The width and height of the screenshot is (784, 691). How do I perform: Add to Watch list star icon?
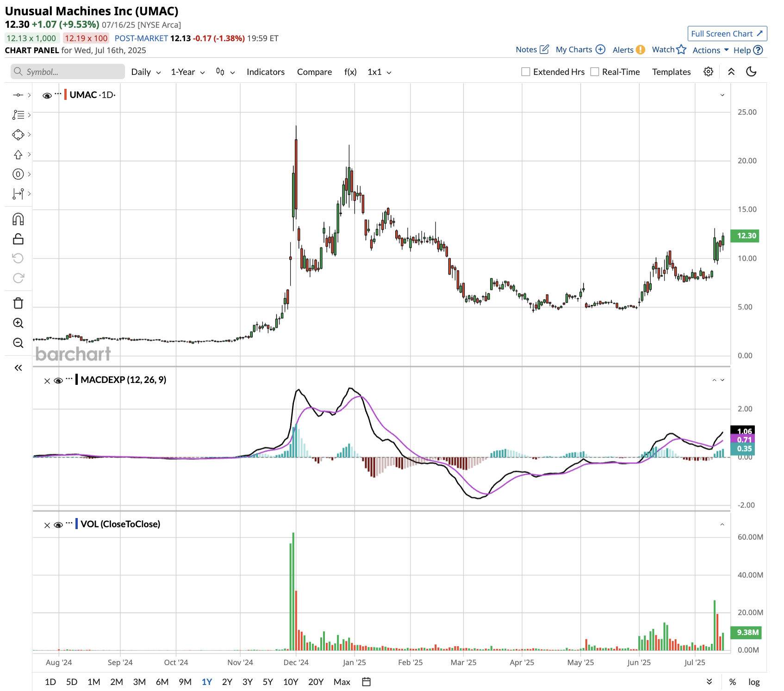(681, 49)
